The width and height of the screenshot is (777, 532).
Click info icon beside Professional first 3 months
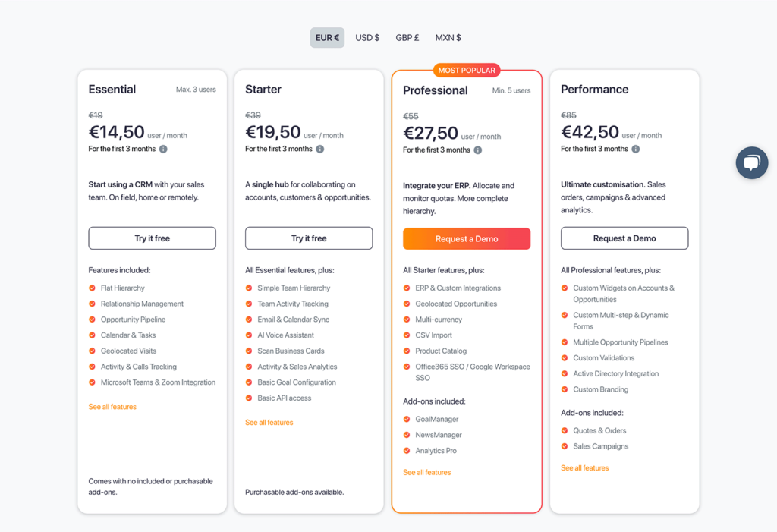(x=478, y=150)
